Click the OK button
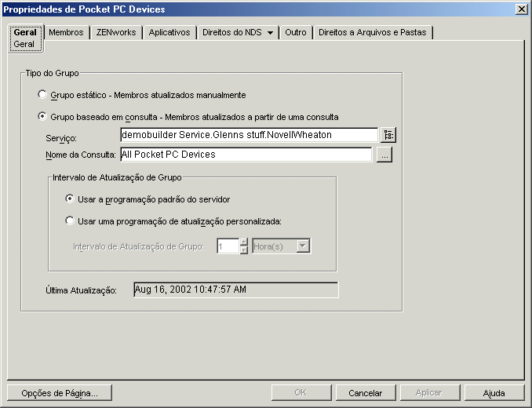 pos(301,393)
